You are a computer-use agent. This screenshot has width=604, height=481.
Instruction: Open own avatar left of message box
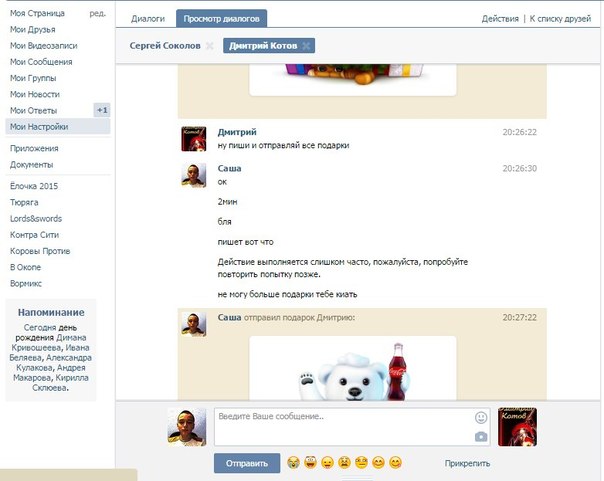tap(187, 427)
